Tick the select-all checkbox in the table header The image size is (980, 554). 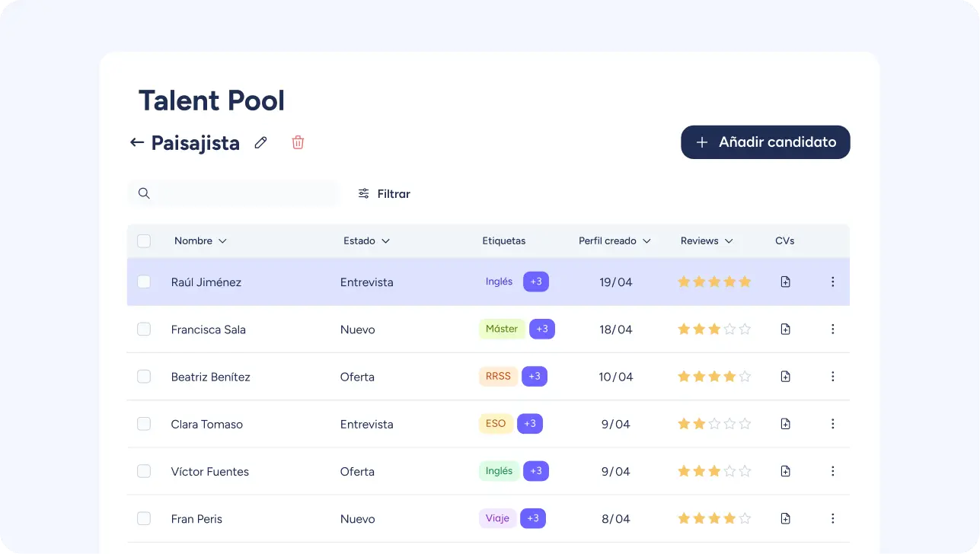(x=144, y=241)
